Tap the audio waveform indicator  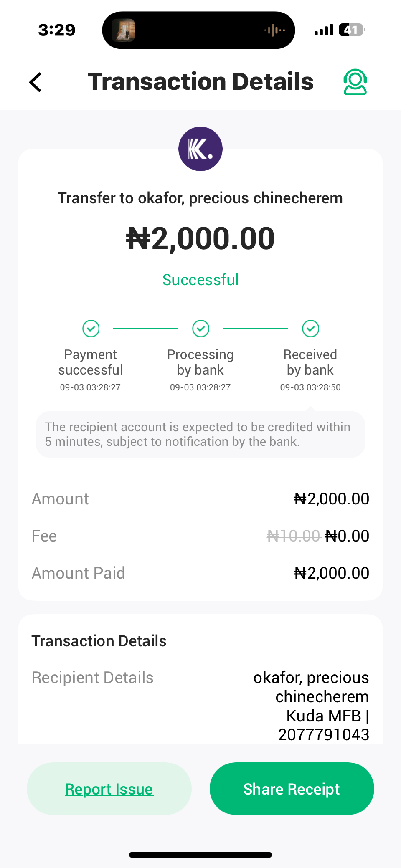coord(274,30)
